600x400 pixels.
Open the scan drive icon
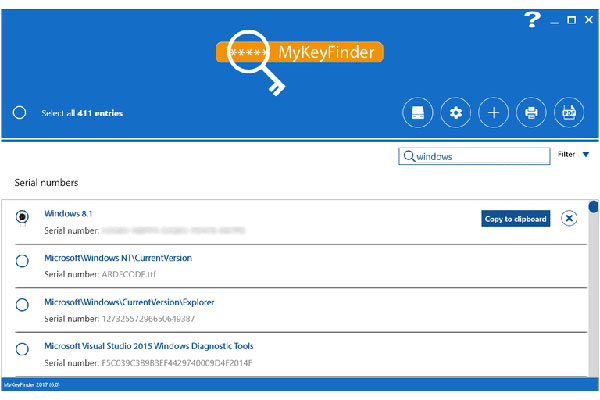tap(417, 113)
